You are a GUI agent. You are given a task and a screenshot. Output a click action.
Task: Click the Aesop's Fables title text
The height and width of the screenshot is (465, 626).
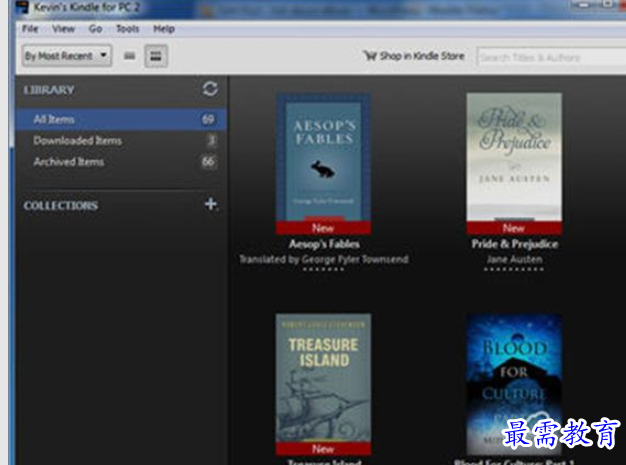[x=324, y=244]
